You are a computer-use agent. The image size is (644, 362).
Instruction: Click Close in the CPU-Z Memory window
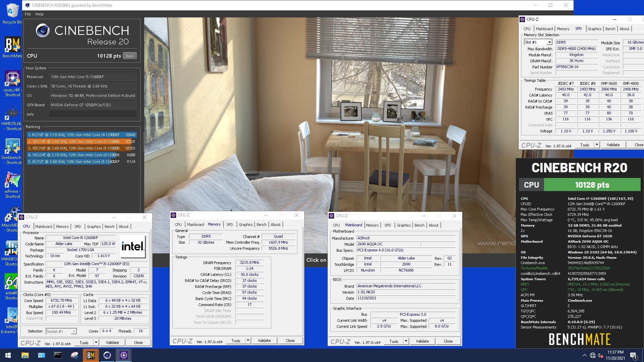pyautogui.click(x=290, y=341)
